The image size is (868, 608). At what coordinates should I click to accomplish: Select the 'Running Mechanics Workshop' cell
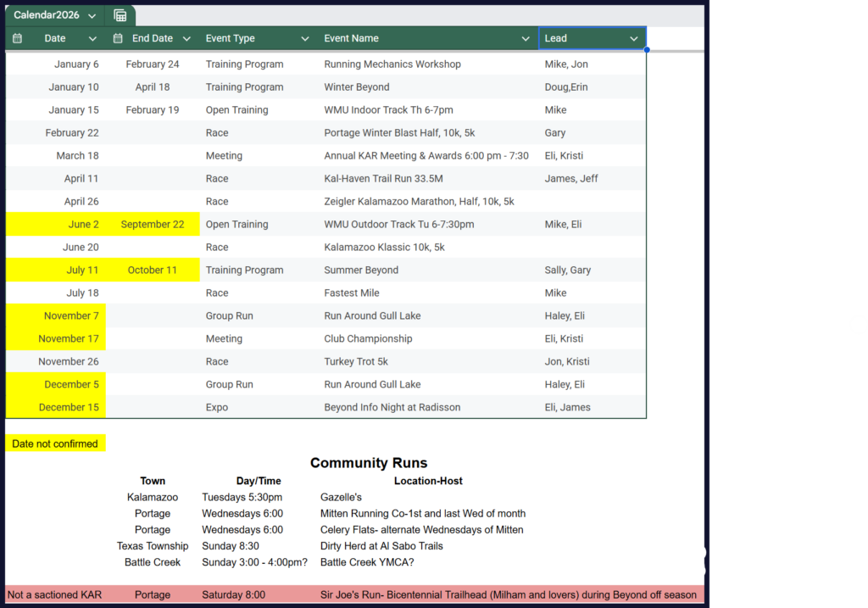[392, 64]
